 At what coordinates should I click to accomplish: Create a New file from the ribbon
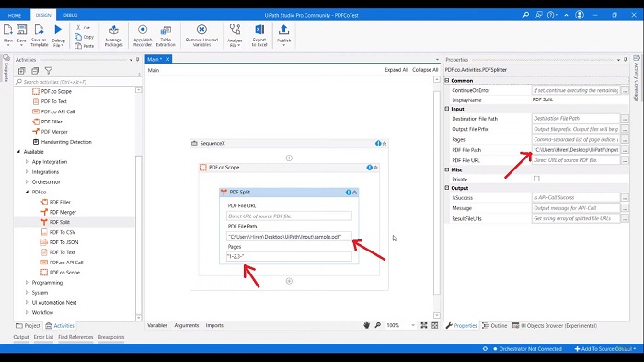7,34
